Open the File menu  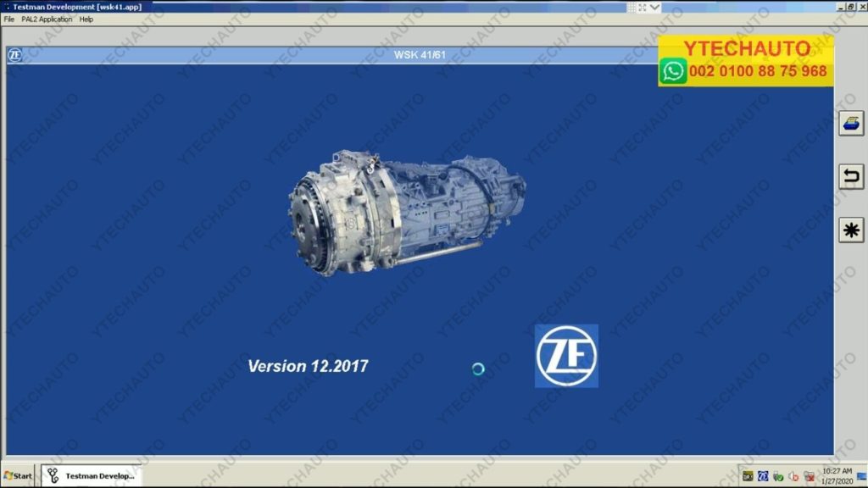coord(9,19)
